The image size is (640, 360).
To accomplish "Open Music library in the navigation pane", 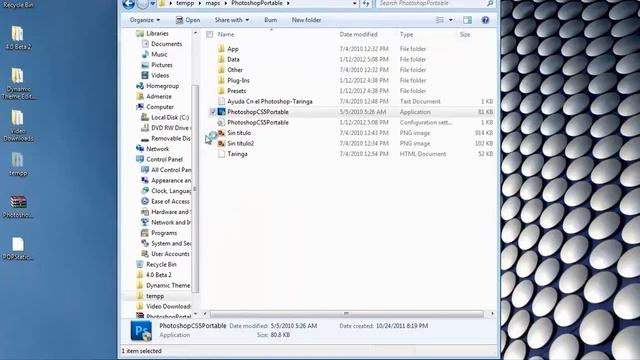I will coord(159,54).
